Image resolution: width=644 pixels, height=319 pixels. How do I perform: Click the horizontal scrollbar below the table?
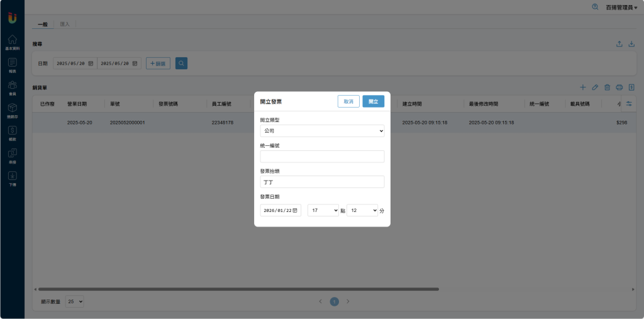239,289
